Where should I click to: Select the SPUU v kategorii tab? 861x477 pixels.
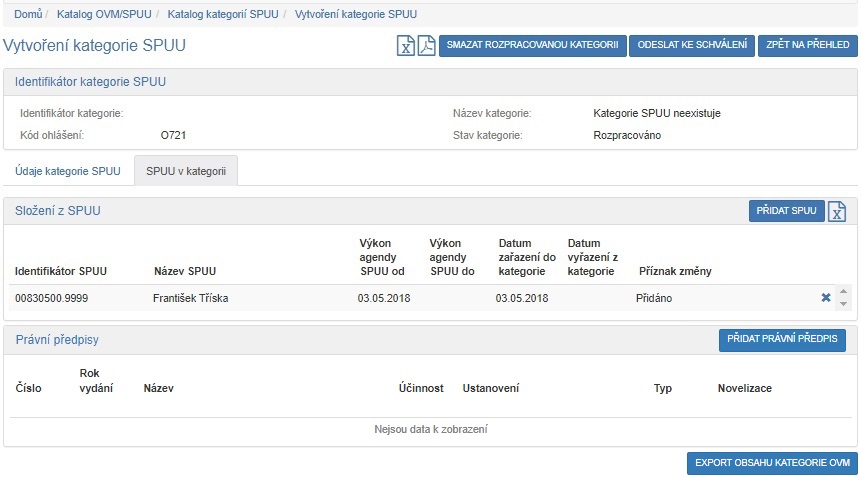tap(185, 171)
